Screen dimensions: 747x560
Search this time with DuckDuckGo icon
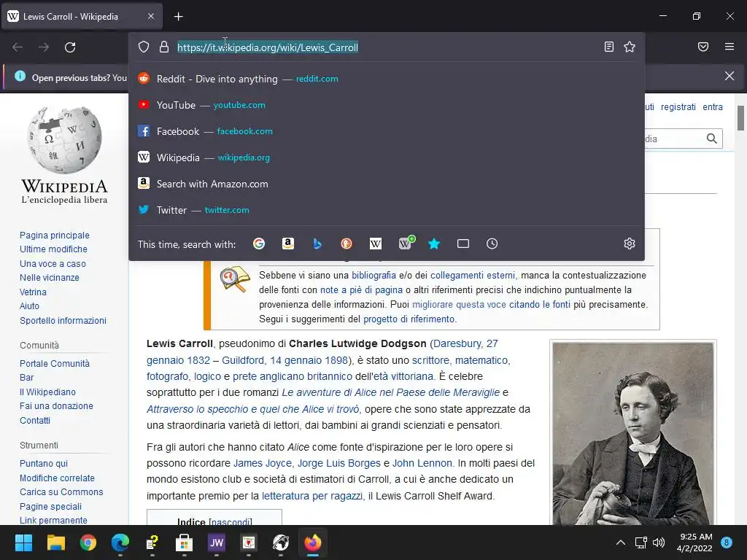(347, 244)
